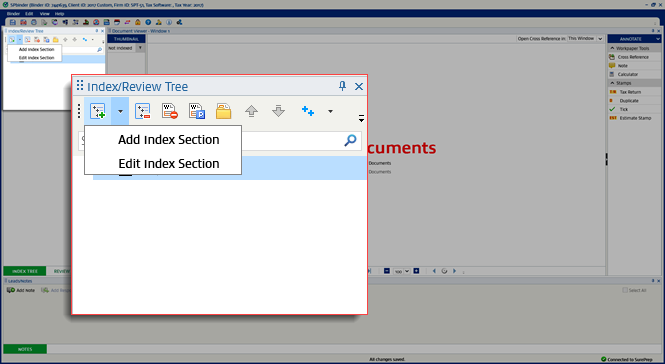Click the printer icon in main toolbar

pos(34,22)
